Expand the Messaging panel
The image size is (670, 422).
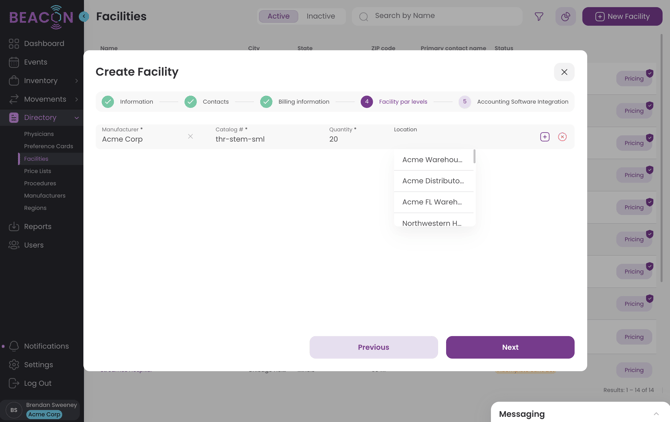pos(656,413)
